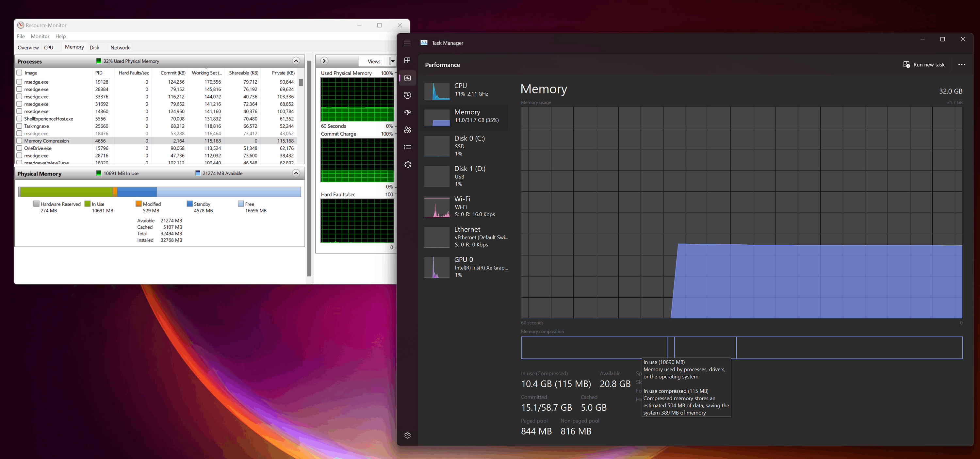Open the three-dots more options menu
Screen dimensions: 980x459
(x=962, y=65)
